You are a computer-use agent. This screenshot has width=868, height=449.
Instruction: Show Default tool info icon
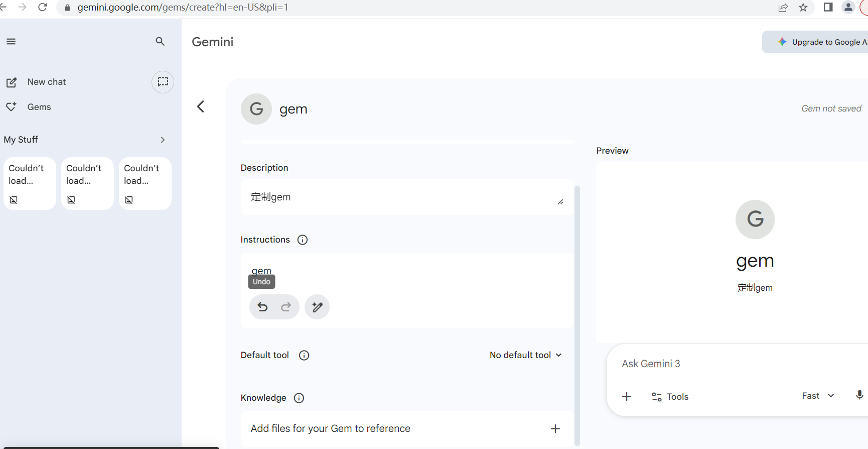[304, 355]
